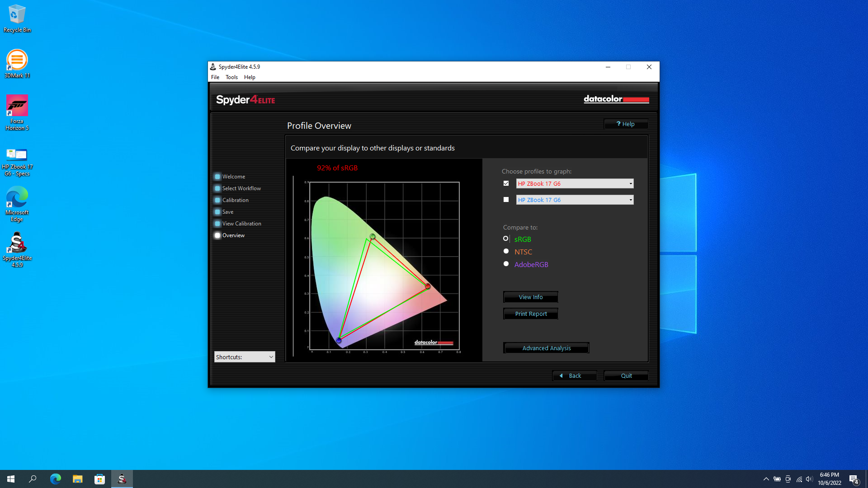The image size is (868, 488).
Task: Click the Calibration step indicator icon
Action: [x=217, y=200]
